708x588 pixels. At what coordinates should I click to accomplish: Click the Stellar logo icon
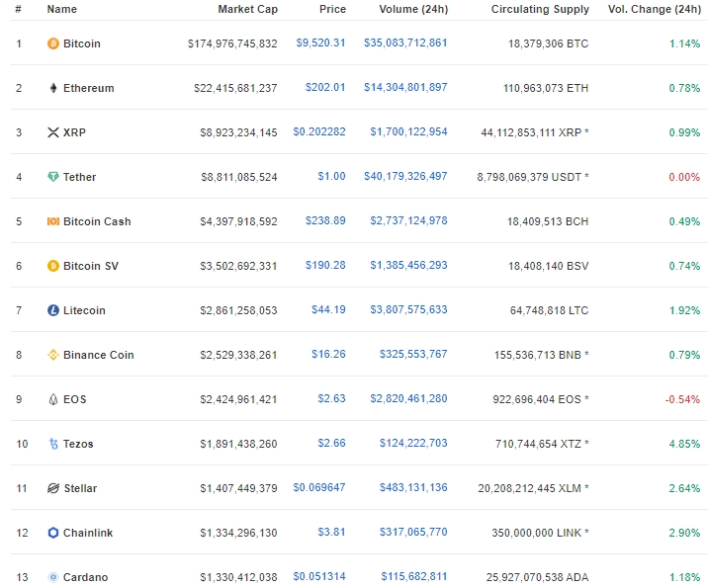click(53, 488)
